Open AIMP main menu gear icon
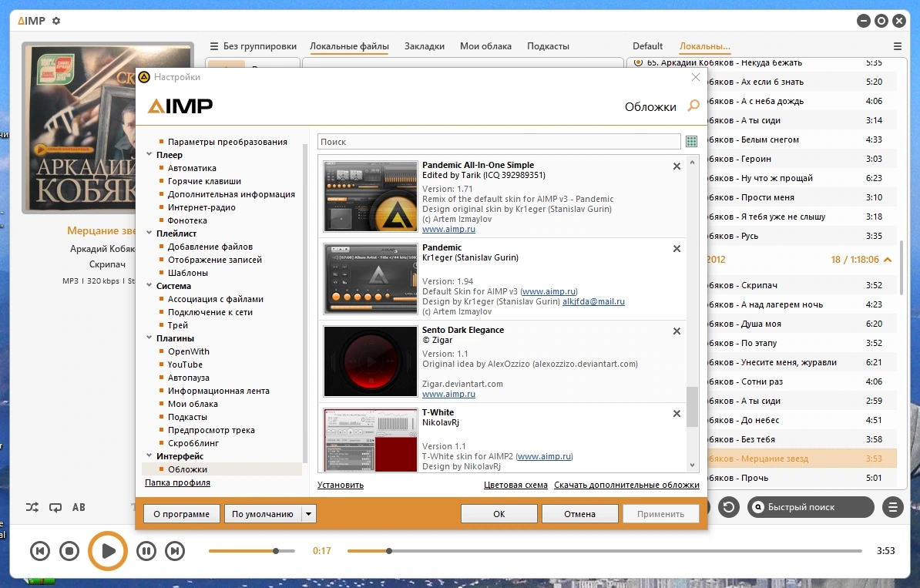Viewport: 920px width, 588px height. [56, 21]
